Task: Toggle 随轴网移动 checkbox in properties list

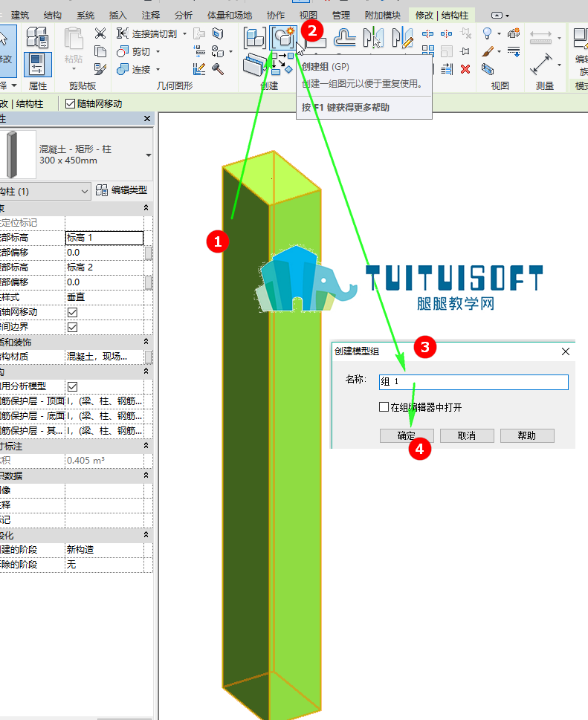Action: (73, 312)
